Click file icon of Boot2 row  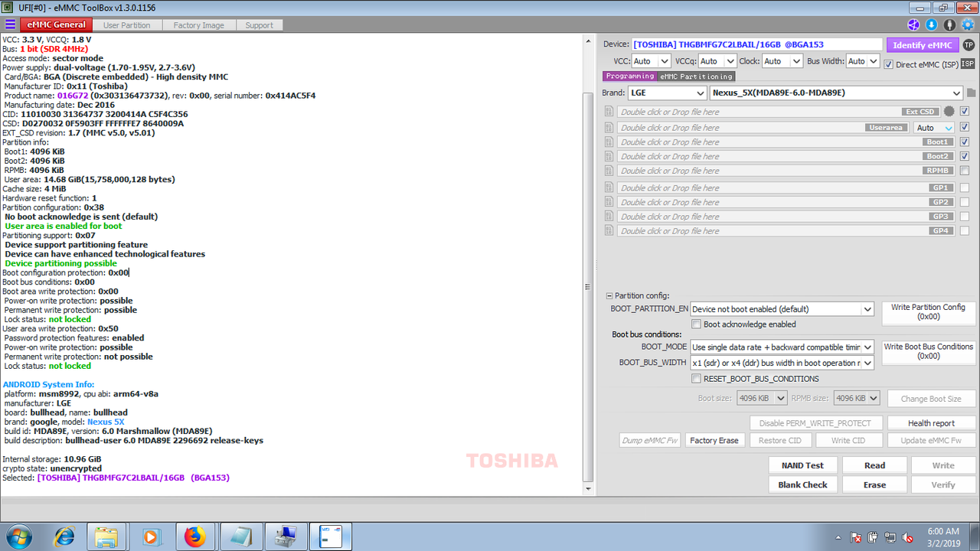[x=609, y=156]
